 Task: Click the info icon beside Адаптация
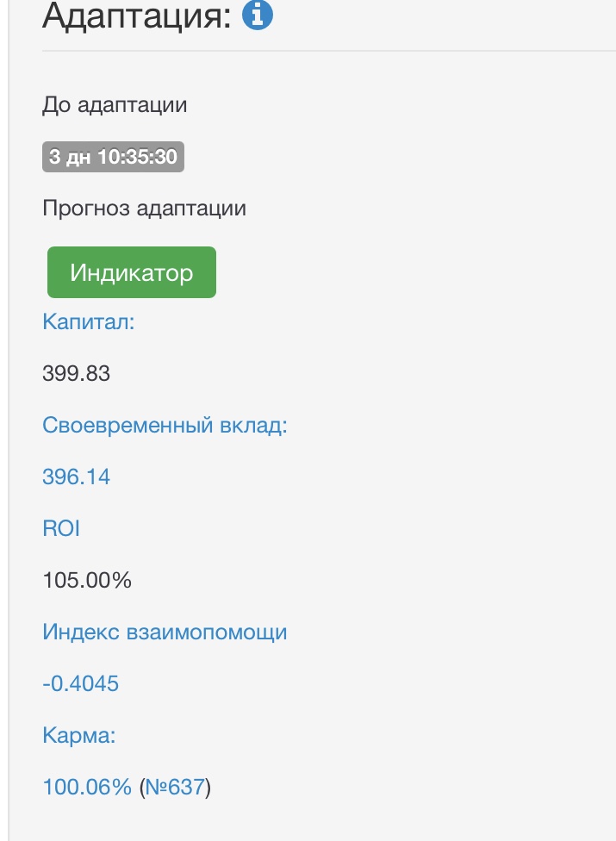pos(258,16)
